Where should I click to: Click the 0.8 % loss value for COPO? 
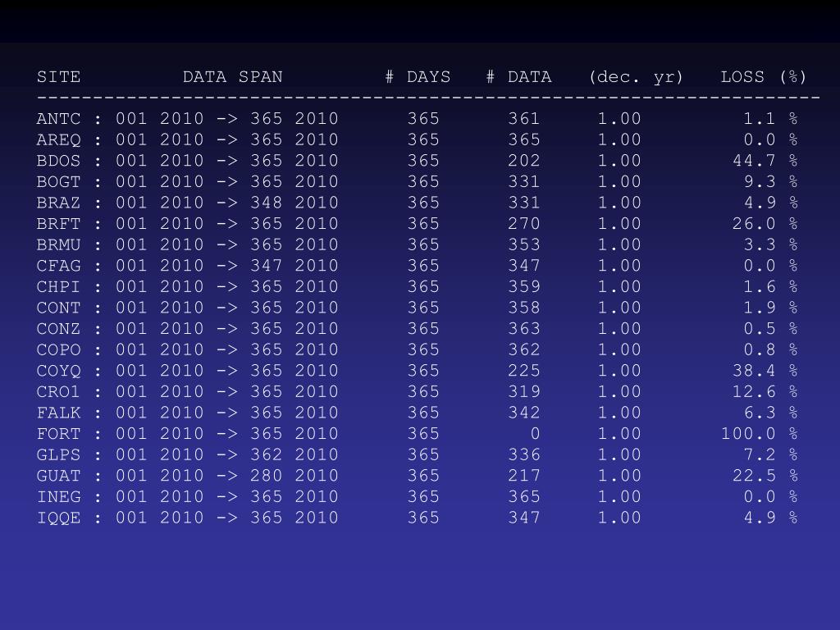(771, 349)
